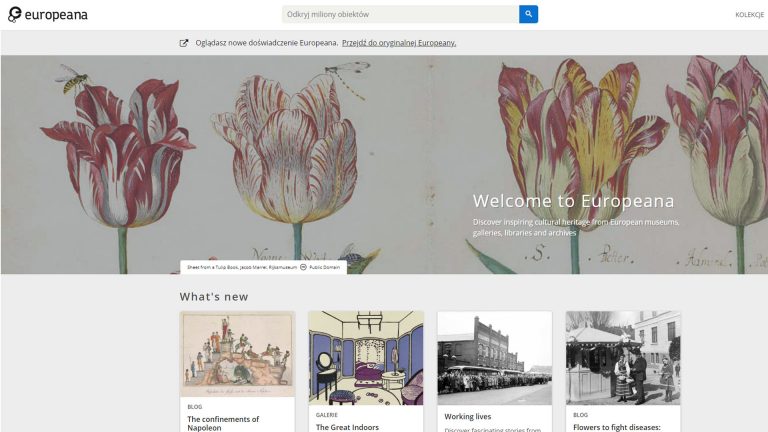The height and width of the screenshot is (432, 768).
Task: Click 'Flowers to fight diseases' blog title
Action: point(620,427)
